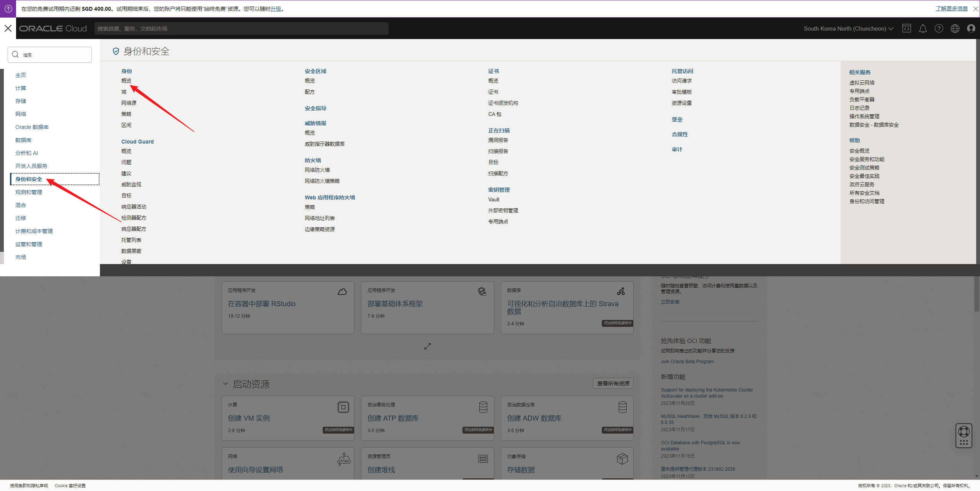Open the notifications bell icon
Screen dimensions: 980x491
pyautogui.click(x=923, y=28)
